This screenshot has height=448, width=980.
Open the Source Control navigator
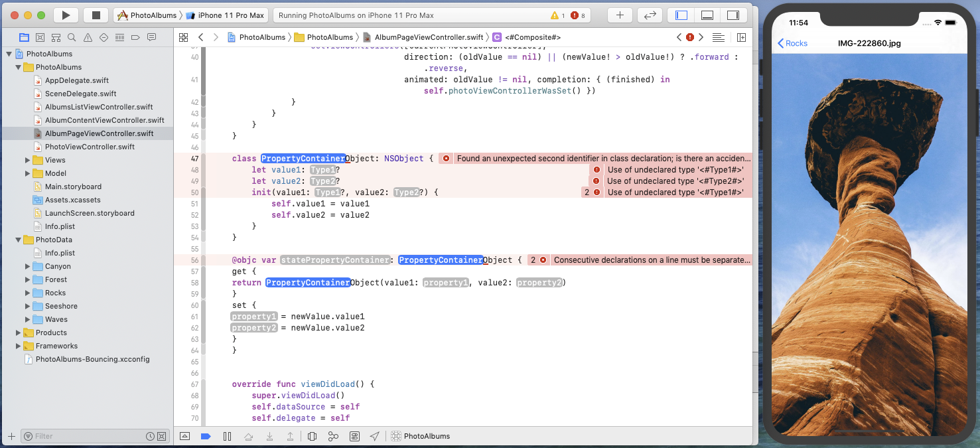[40, 37]
